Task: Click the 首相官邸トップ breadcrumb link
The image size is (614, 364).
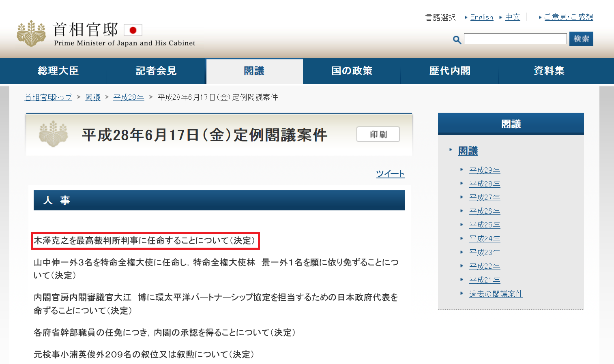Action: pos(48,97)
